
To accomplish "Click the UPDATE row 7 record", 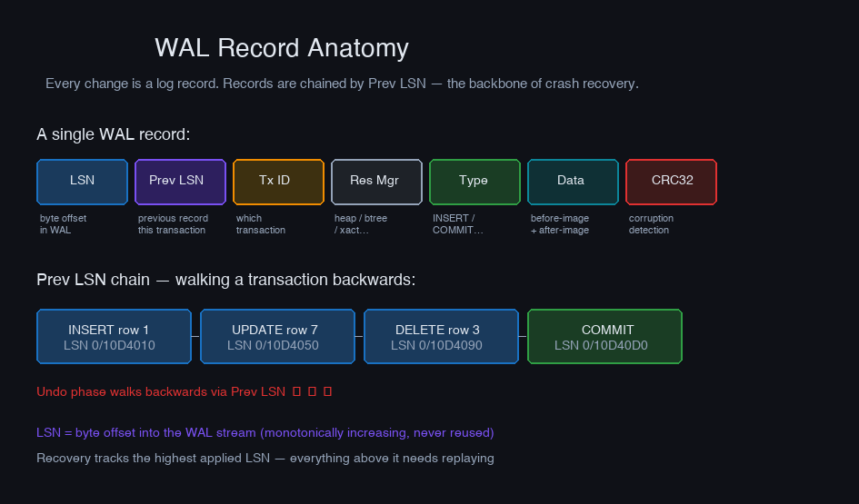I will [x=277, y=337].
